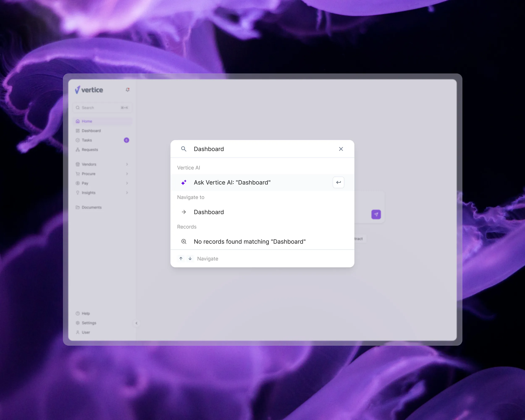
Task: Click the sidebar Search box
Action: click(102, 108)
